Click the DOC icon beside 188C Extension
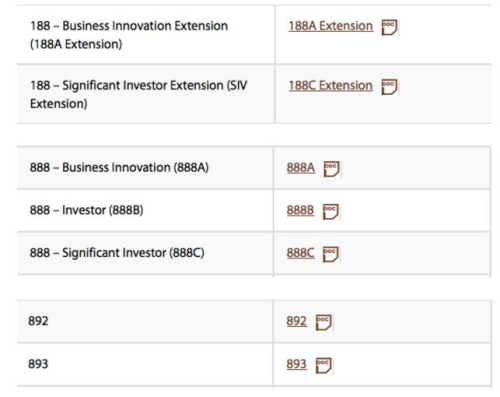The image size is (500, 397). point(389,87)
